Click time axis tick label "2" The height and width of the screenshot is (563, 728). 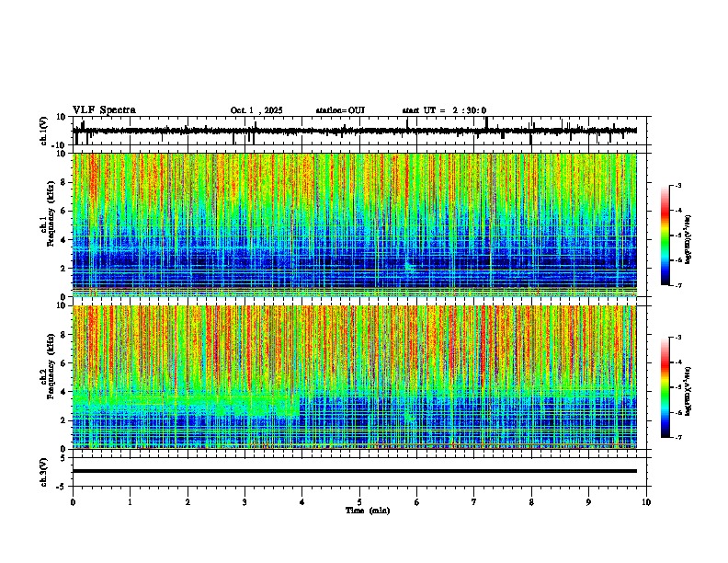[188, 502]
